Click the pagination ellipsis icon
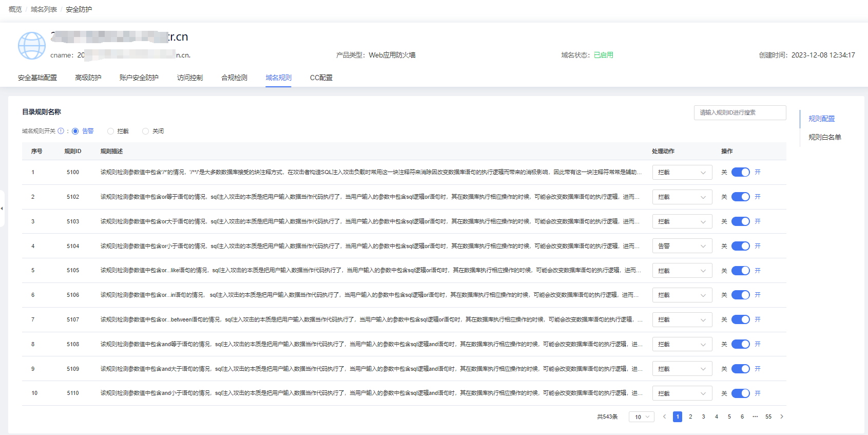Screen dimensions: 868x435 pyautogui.click(x=755, y=417)
